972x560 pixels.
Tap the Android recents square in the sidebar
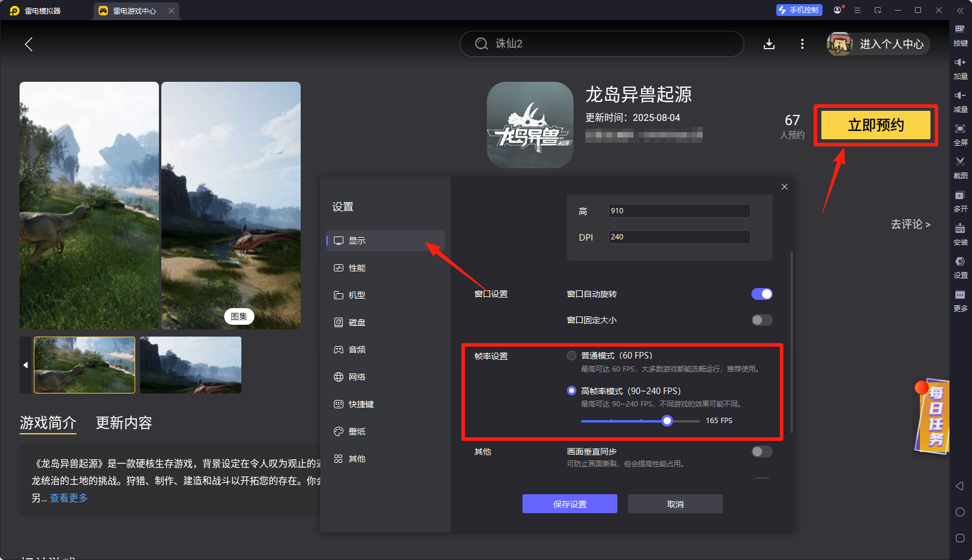[x=960, y=538]
